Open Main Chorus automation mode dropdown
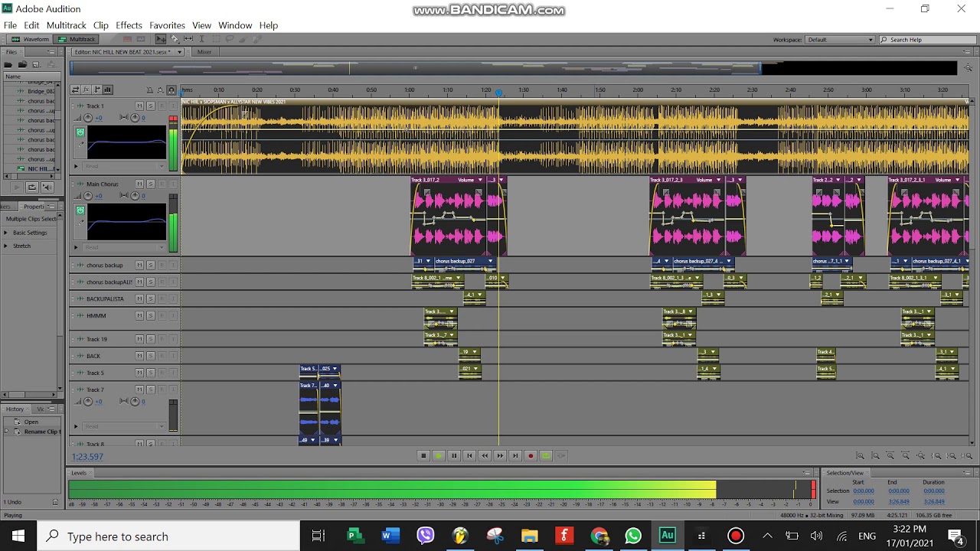980x551 pixels. pyautogui.click(x=124, y=247)
